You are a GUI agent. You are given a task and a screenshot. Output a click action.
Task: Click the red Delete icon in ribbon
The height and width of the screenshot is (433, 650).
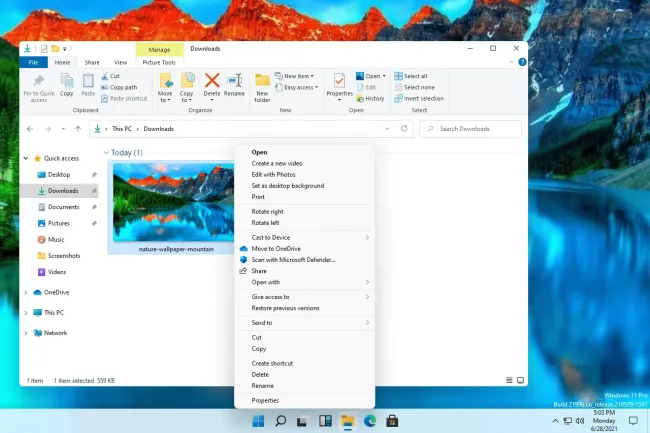click(x=212, y=82)
